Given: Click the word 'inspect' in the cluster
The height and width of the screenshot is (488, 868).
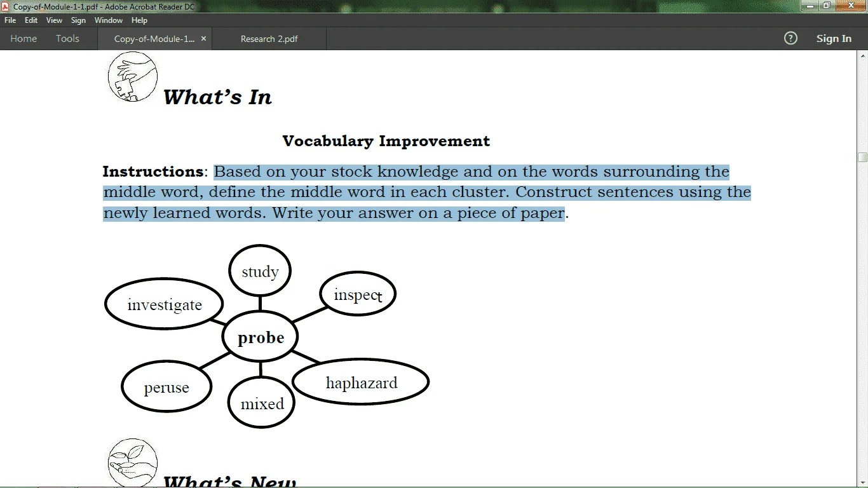Looking at the screenshot, I should (358, 295).
